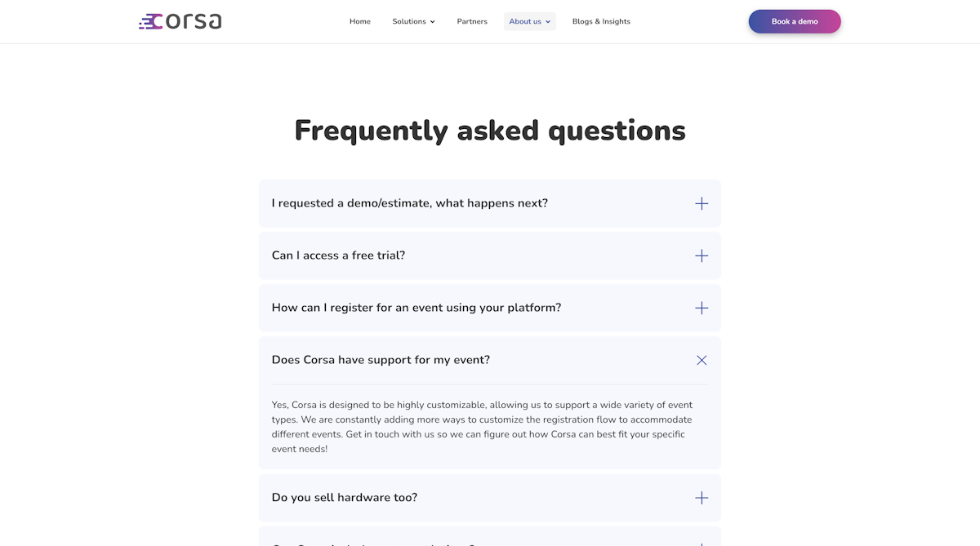980x546 pixels.
Task: Click the Corsa logo
Action: [180, 21]
